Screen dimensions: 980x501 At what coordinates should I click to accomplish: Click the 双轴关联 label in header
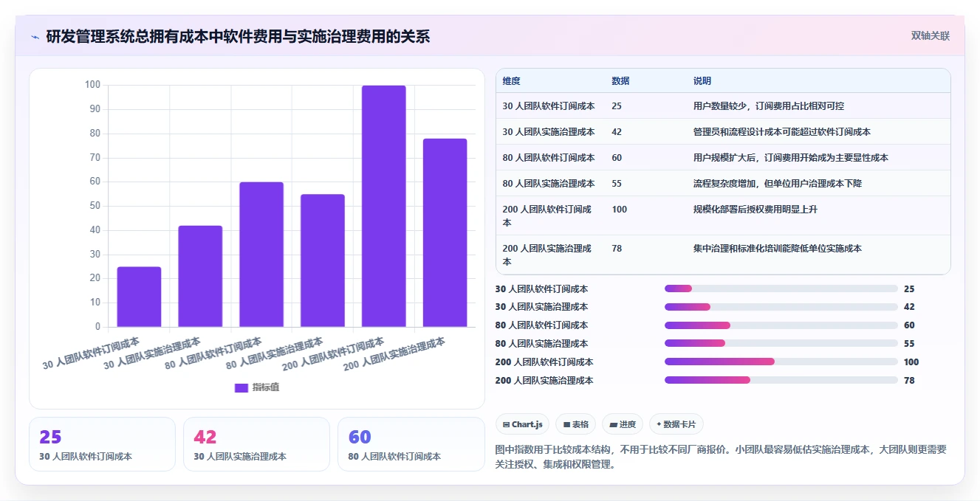pyautogui.click(x=930, y=35)
